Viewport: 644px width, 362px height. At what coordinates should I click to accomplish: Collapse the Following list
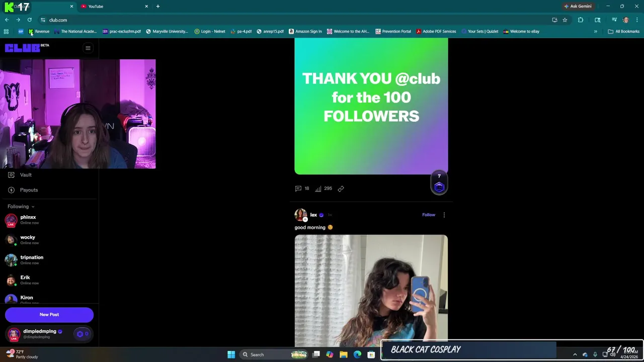[21, 207]
